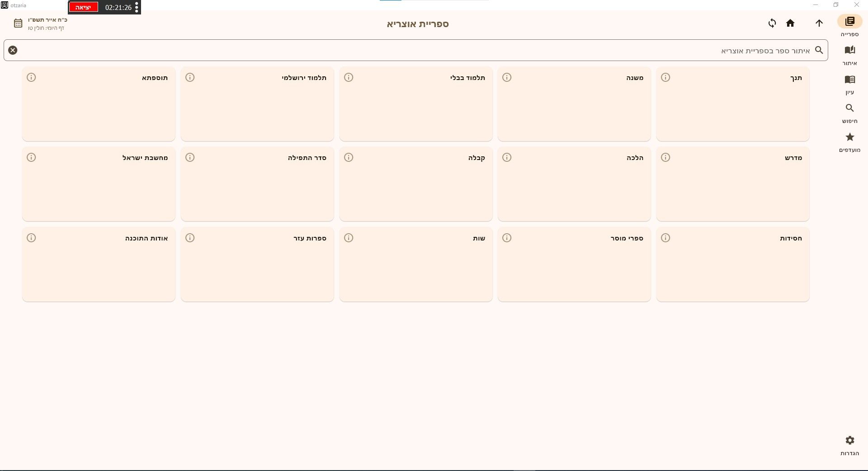Image resolution: width=868 pixels, height=471 pixels.
Task: Open the עיון reading sidebar tab
Action: [849, 85]
